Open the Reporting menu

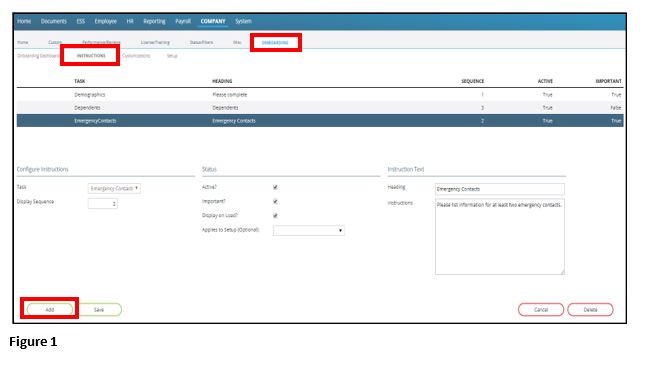coord(154,21)
